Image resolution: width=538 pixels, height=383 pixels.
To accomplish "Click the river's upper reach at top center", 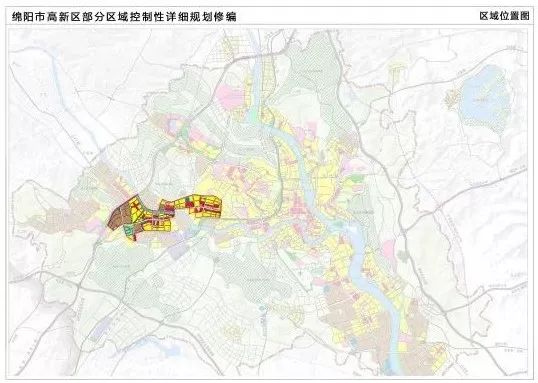I will (x=257, y=82).
